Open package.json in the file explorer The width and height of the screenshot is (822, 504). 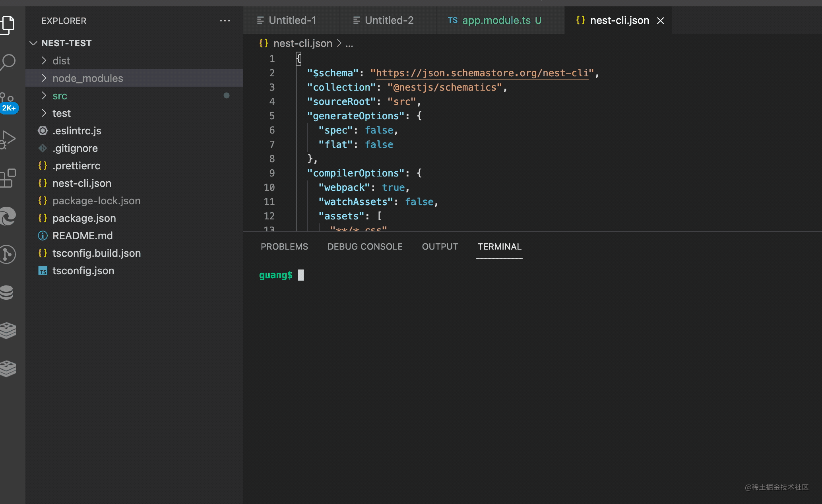(x=84, y=218)
